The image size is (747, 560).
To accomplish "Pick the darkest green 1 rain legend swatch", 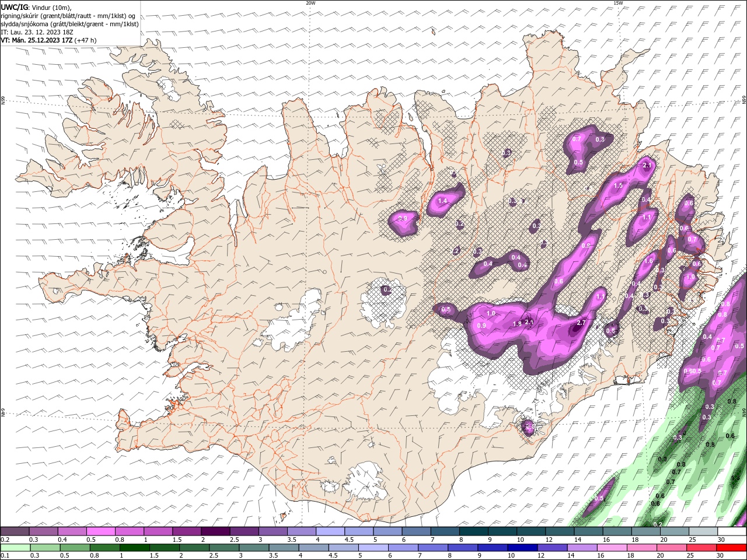I will click(134, 548).
